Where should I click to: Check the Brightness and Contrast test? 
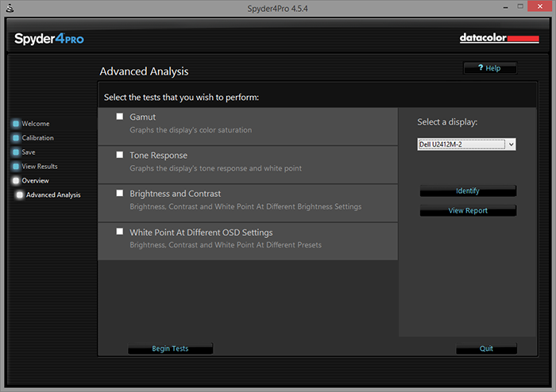tap(120, 193)
